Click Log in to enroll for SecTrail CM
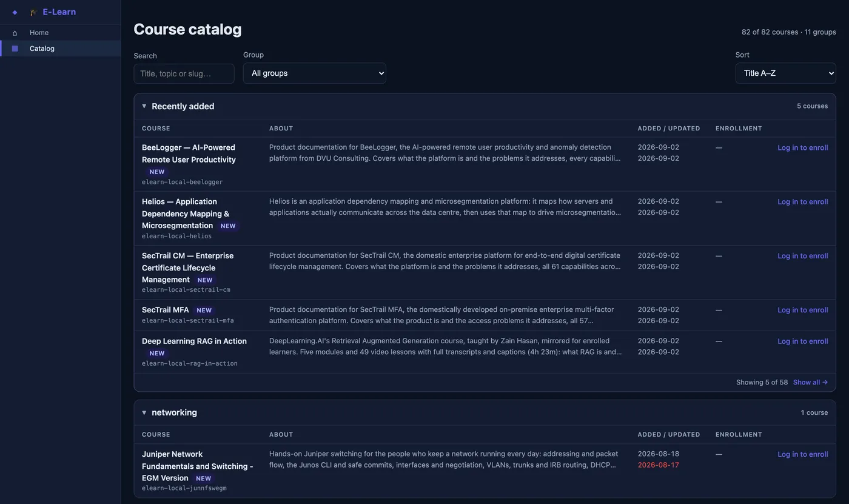This screenshot has width=849, height=504. click(802, 255)
